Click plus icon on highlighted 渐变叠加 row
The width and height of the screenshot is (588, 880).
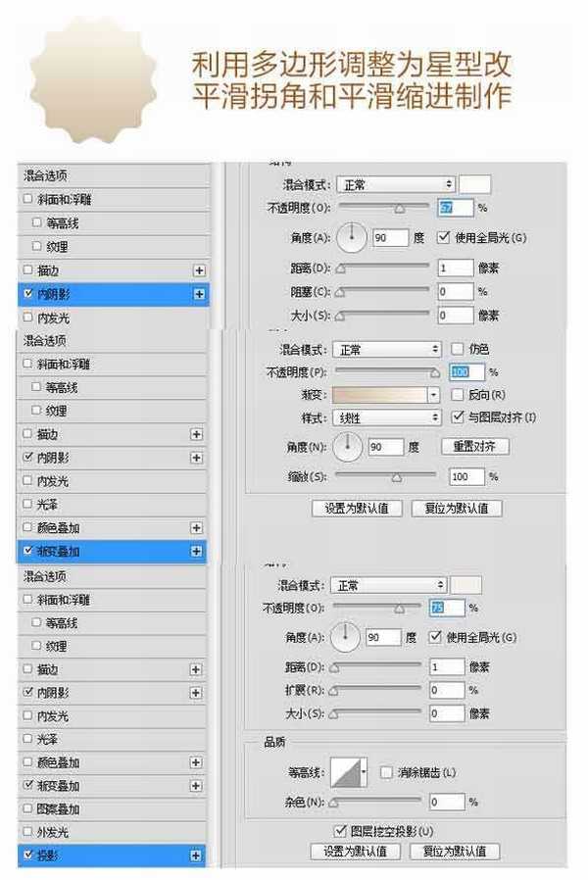coord(197,552)
